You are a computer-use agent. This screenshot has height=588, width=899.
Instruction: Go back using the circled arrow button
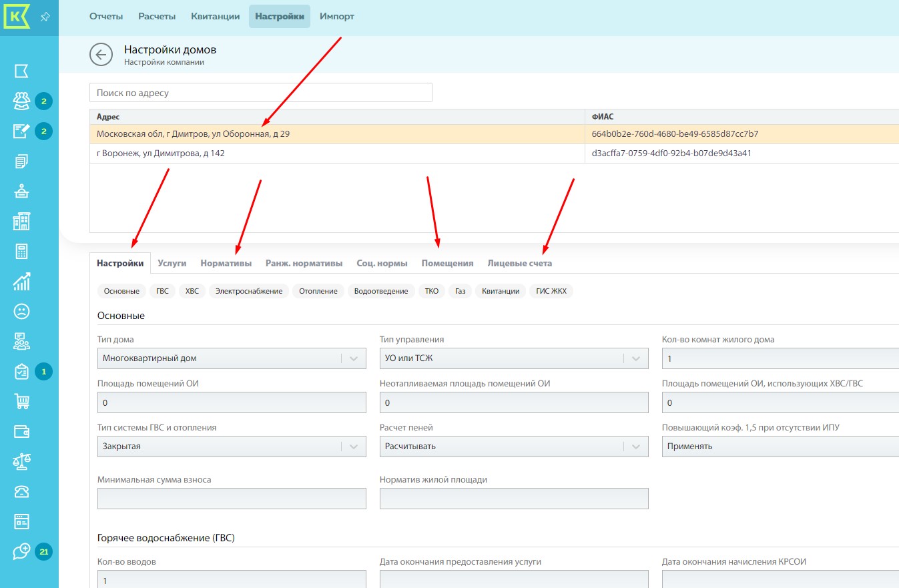101,55
